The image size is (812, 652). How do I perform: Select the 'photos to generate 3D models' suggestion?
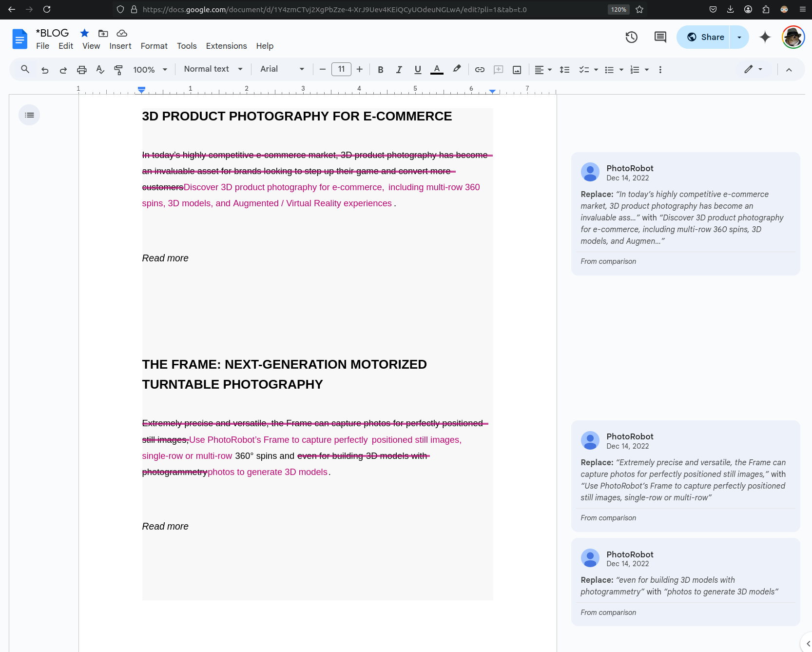pos(685,582)
